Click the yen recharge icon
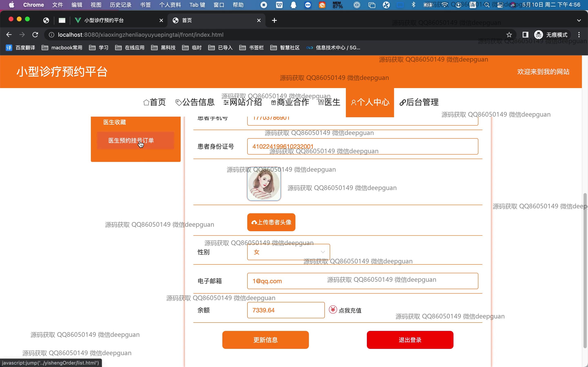The image size is (588, 367). coord(333,310)
